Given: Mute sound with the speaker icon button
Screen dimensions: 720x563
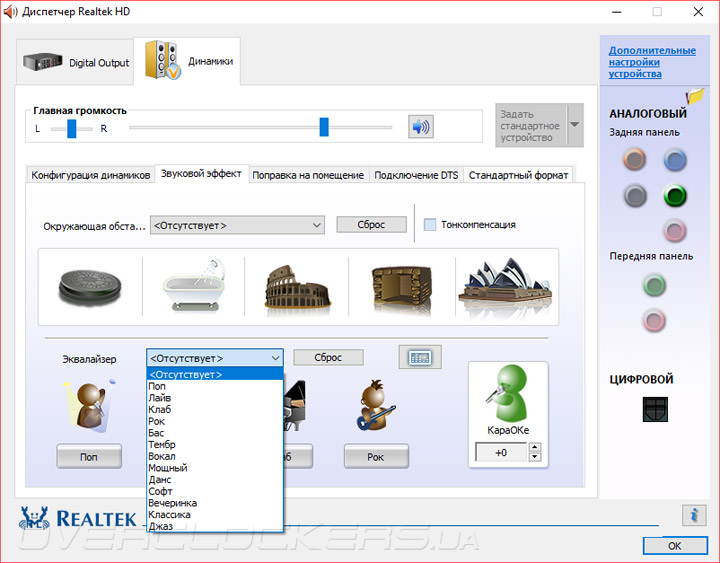Looking at the screenshot, I should click(421, 127).
